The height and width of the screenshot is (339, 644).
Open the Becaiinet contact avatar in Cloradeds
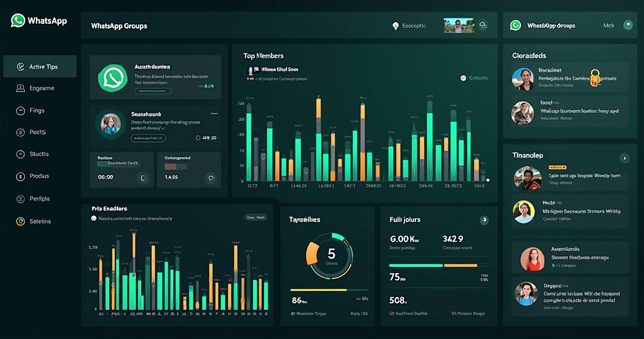coord(523,79)
